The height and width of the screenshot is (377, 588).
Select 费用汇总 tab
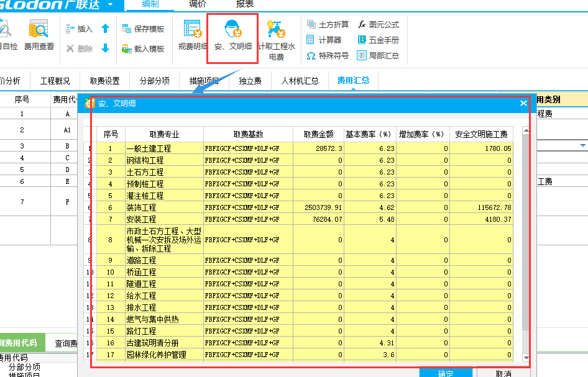353,81
